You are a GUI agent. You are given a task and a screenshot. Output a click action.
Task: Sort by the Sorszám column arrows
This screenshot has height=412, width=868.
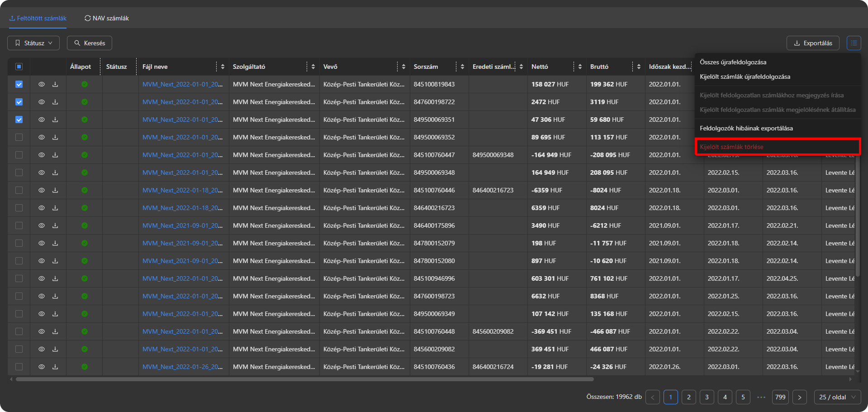click(462, 67)
